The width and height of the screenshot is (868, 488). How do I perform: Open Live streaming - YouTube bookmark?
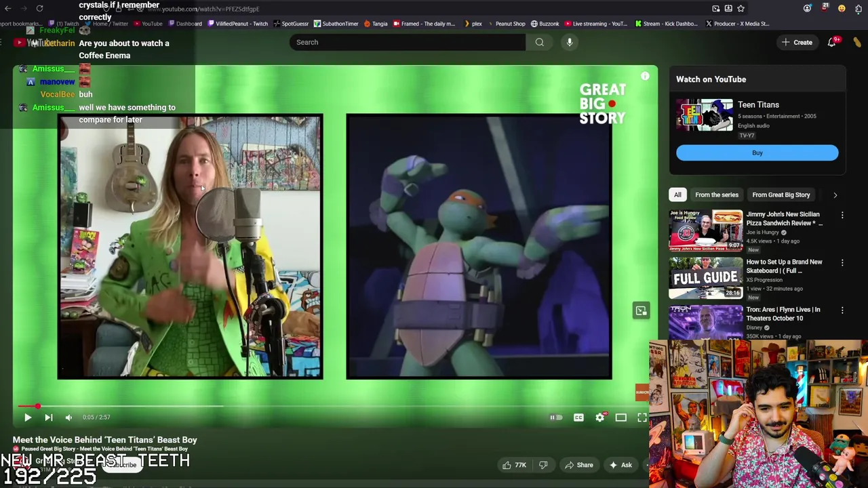[x=595, y=24]
